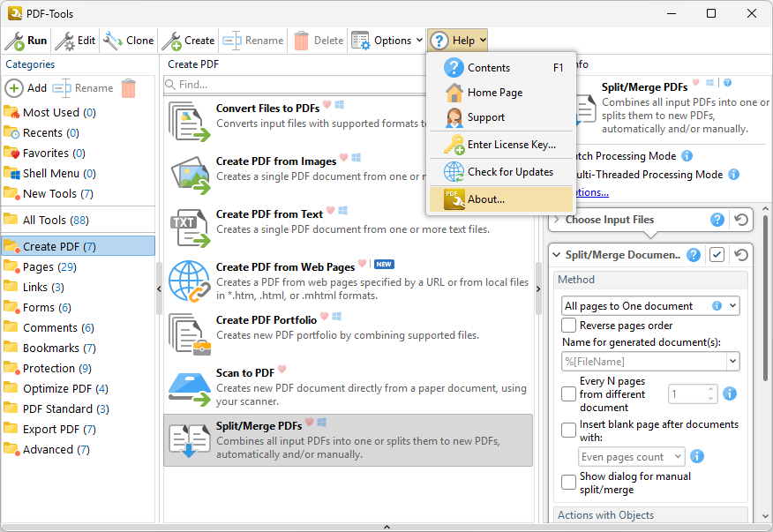Collapse the left categories panel arrow
The height and width of the screenshot is (532, 773).
[x=159, y=288]
